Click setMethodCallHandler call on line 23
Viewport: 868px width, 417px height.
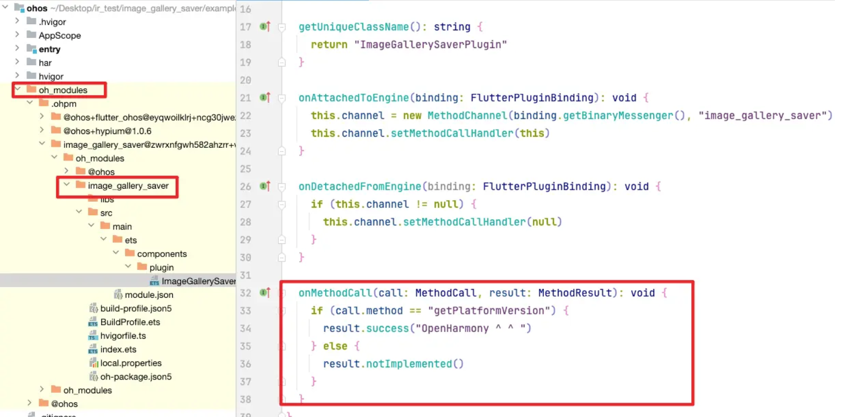point(452,133)
